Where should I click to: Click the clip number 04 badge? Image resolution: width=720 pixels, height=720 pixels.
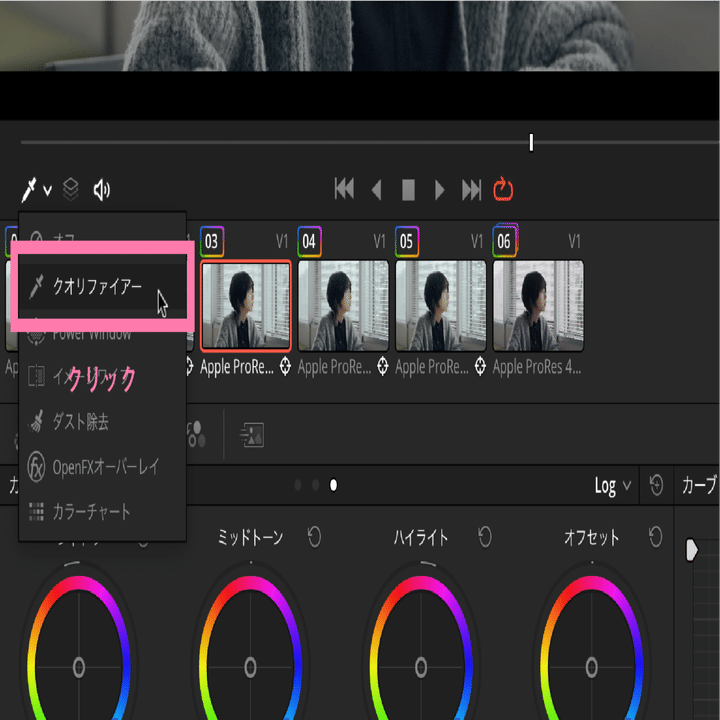tap(309, 241)
